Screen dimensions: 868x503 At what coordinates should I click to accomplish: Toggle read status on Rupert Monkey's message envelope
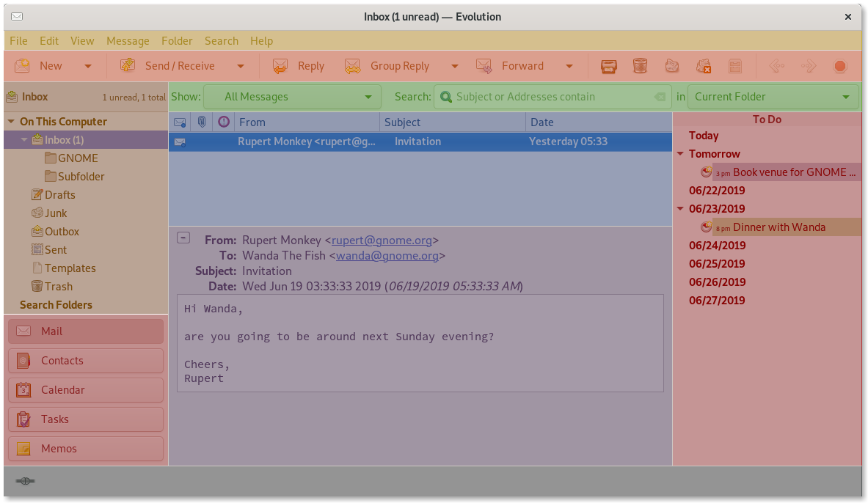(x=179, y=142)
